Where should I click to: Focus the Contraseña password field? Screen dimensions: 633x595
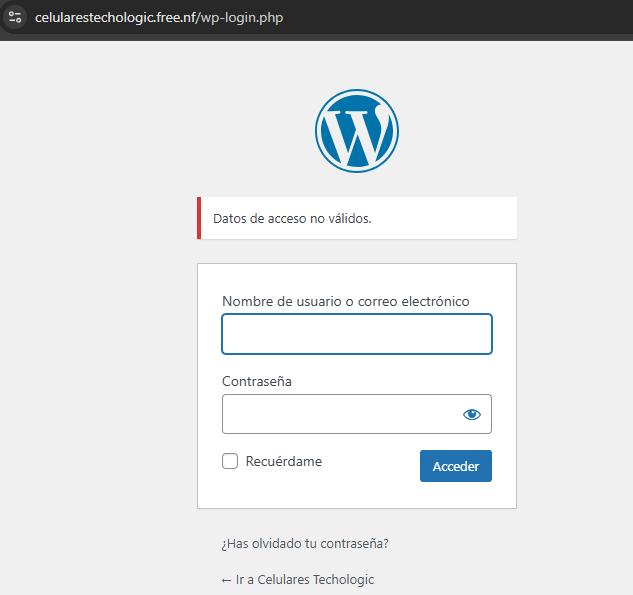pos(357,414)
